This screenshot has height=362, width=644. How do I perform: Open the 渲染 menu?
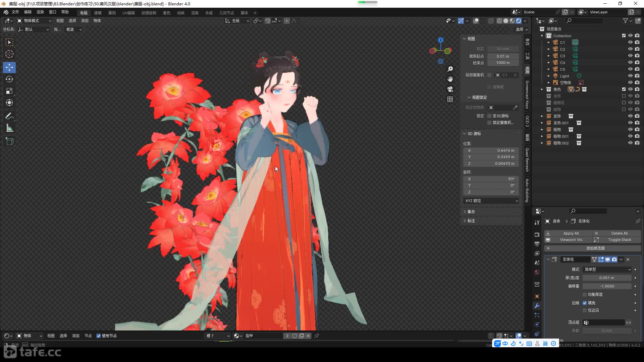[x=40, y=12]
